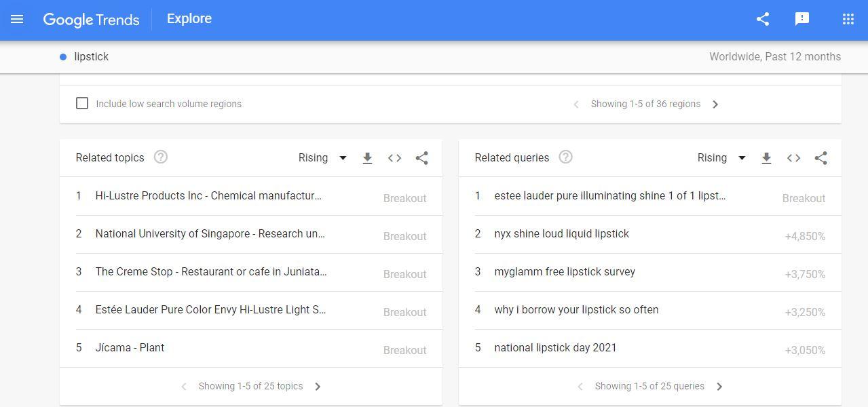Click the +3,050% value
The width and height of the screenshot is (868, 407).
(805, 351)
